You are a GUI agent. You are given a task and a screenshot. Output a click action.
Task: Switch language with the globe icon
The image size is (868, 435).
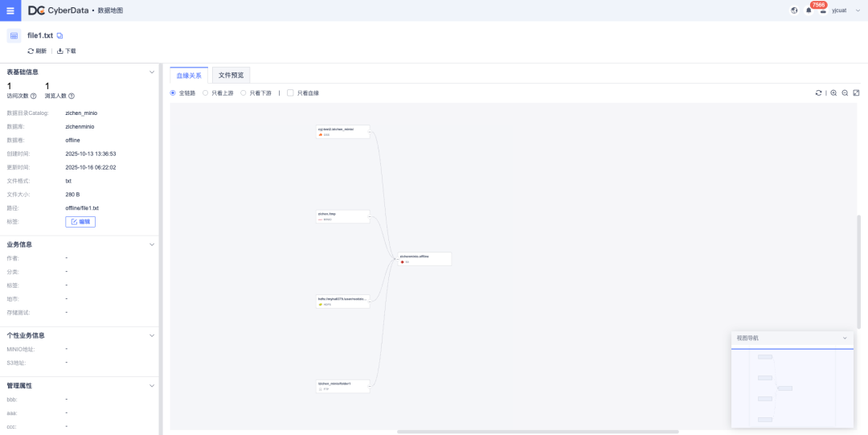(794, 10)
